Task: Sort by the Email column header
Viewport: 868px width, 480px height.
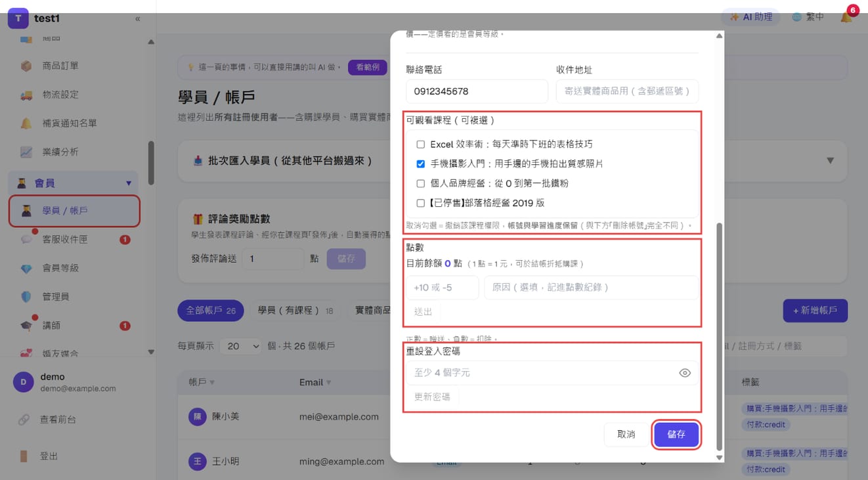Action: (x=315, y=382)
